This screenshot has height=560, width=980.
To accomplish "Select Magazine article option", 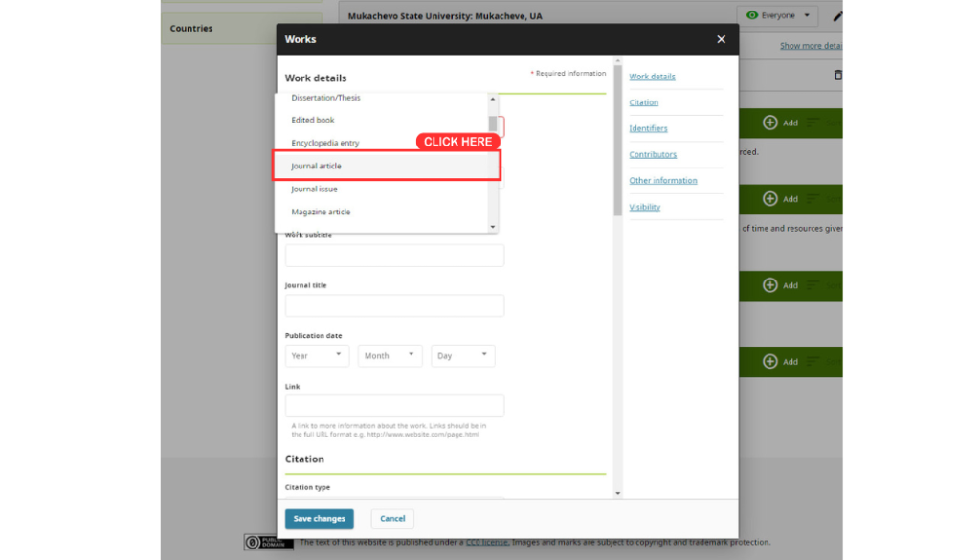I will [x=321, y=212].
